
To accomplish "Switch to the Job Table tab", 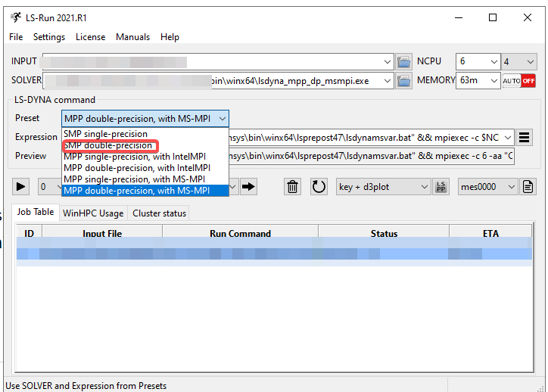I will (x=36, y=212).
